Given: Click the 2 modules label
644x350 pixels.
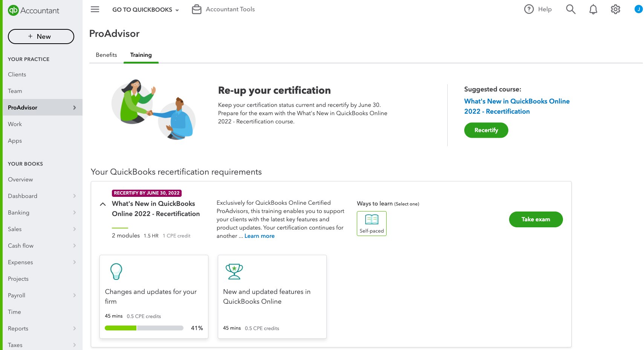Looking at the screenshot, I should [x=126, y=236].
